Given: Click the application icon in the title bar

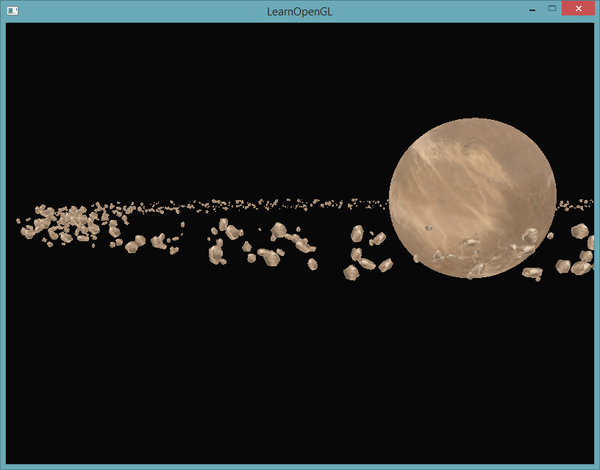Looking at the screenshot, I should pos(11,11).
